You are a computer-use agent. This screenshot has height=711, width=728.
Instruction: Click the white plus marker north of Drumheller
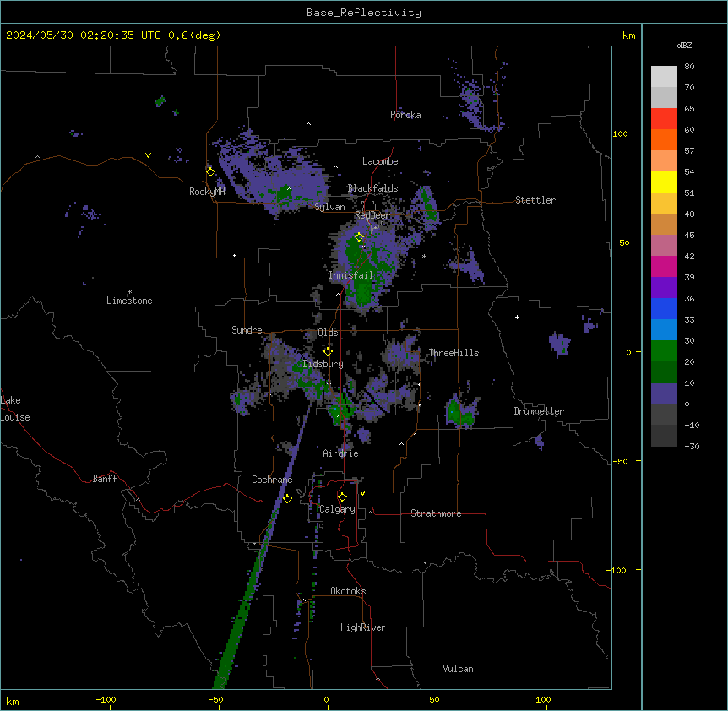pos(517,317)
